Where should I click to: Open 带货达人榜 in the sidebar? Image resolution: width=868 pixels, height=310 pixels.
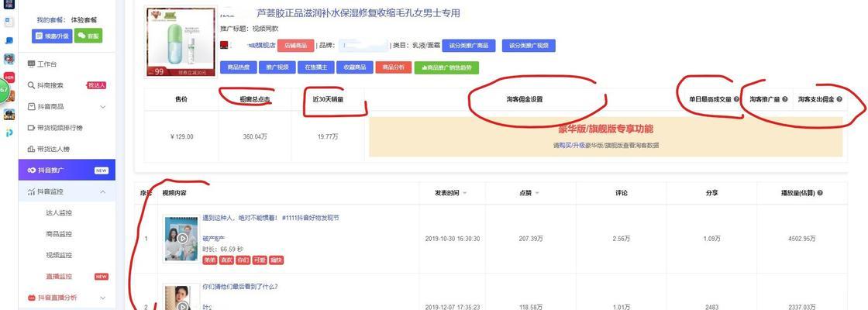coord(53,149)
